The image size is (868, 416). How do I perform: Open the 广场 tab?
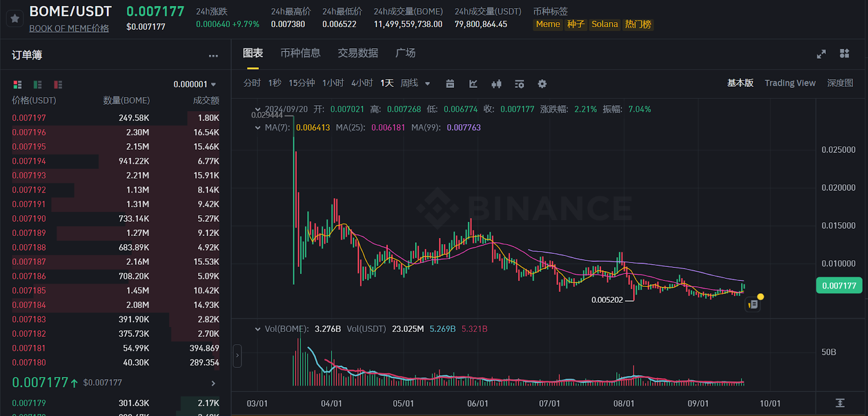tap(405, 53)
